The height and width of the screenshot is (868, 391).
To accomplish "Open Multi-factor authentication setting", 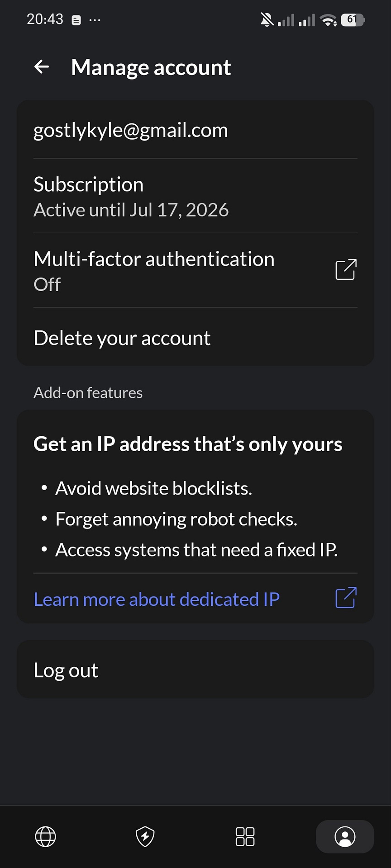I will pos(195,270).
